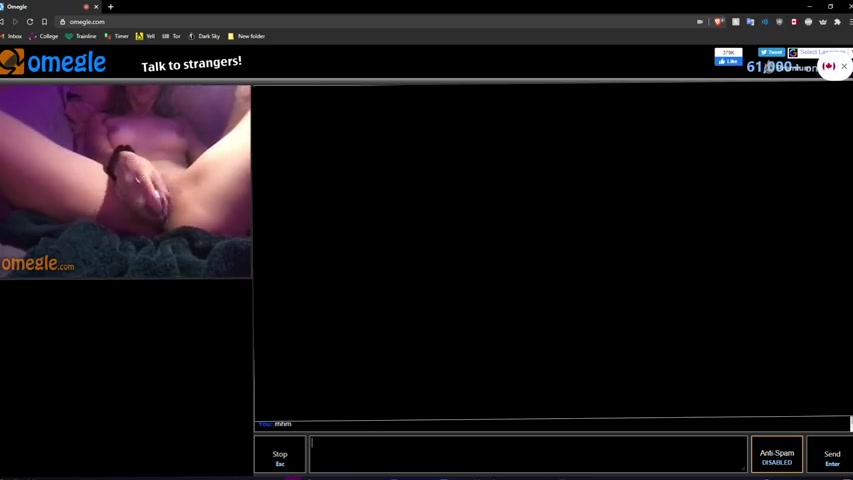Click the 379K Facebook like count
The height and width of the screenshot is (480, 853).
coord(728,53)
